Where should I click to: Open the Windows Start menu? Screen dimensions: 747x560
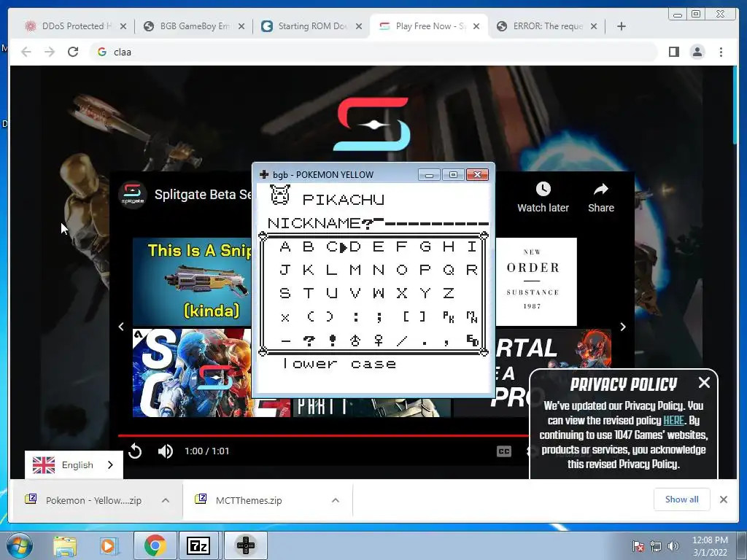coord(19,545)
